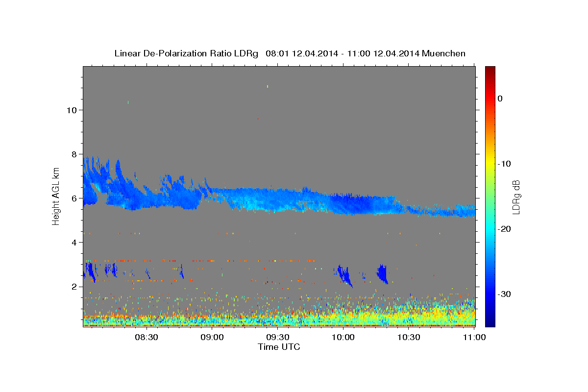Click the low-level blue streak near 10:00
This screenshot has width=588, height=392.
[x=344, y=276]
